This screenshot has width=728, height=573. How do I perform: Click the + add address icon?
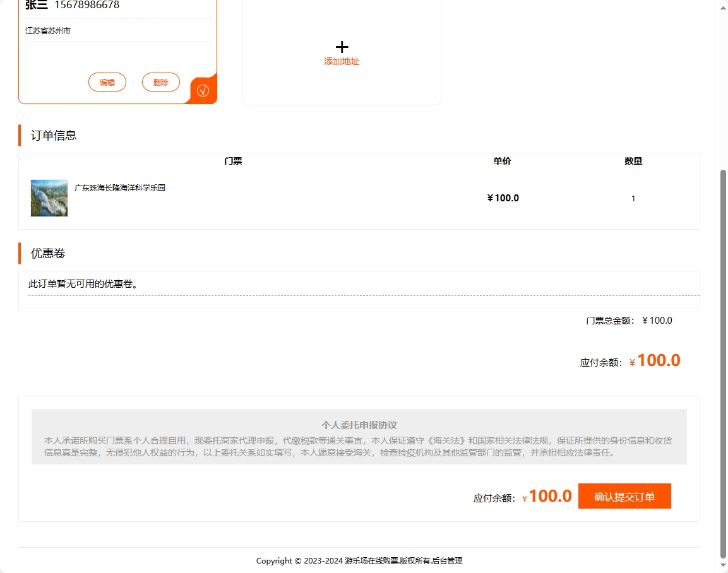[342, 47]
